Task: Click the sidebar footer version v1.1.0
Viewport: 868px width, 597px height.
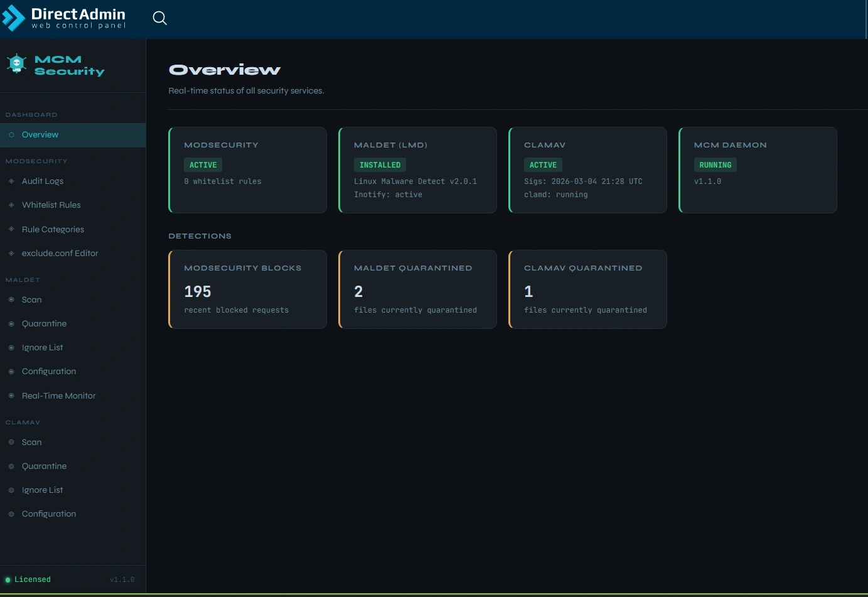Action: (122, 579)
